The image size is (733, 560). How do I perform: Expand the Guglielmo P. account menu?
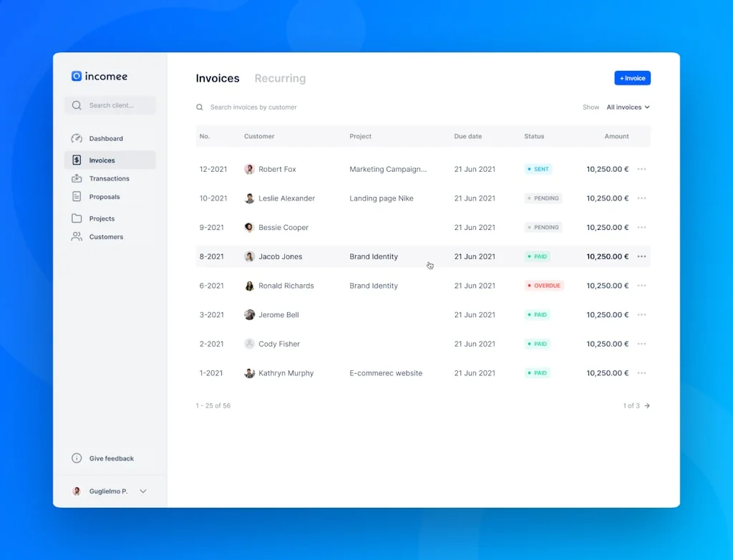coord(143,491)
